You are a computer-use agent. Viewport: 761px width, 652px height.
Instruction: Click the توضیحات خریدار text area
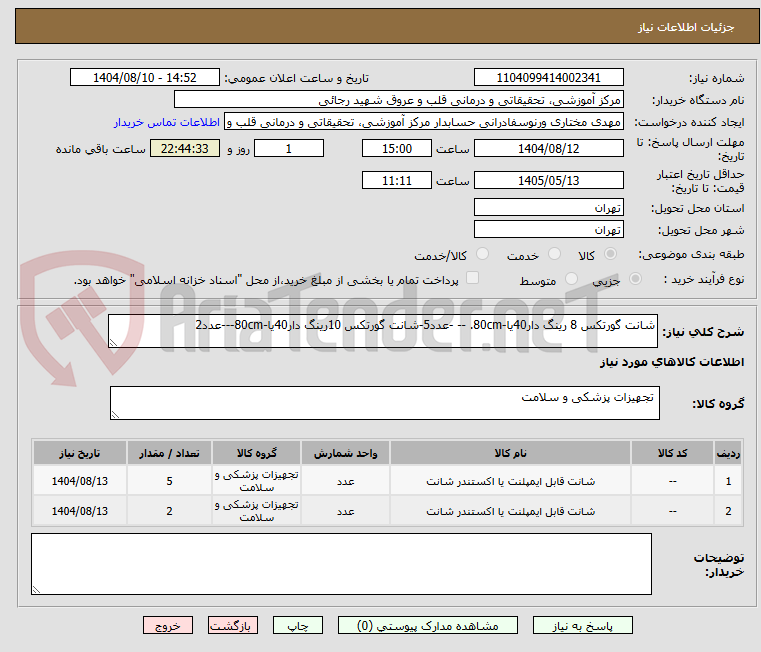tap(341, 564)
